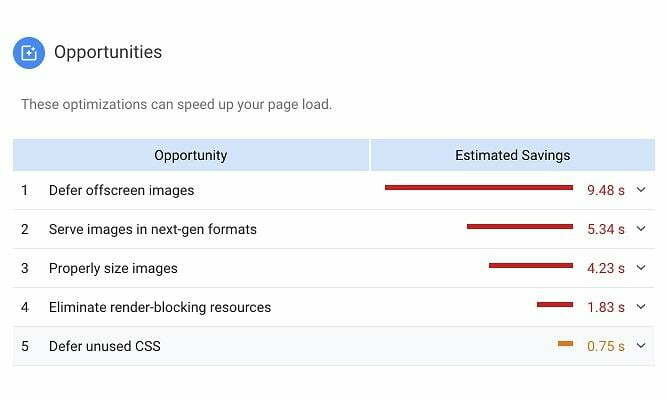The width and height of the screenshot is (668, 401).
Task: Open the Properly size images audit
Action: click(x=113, y=268)
